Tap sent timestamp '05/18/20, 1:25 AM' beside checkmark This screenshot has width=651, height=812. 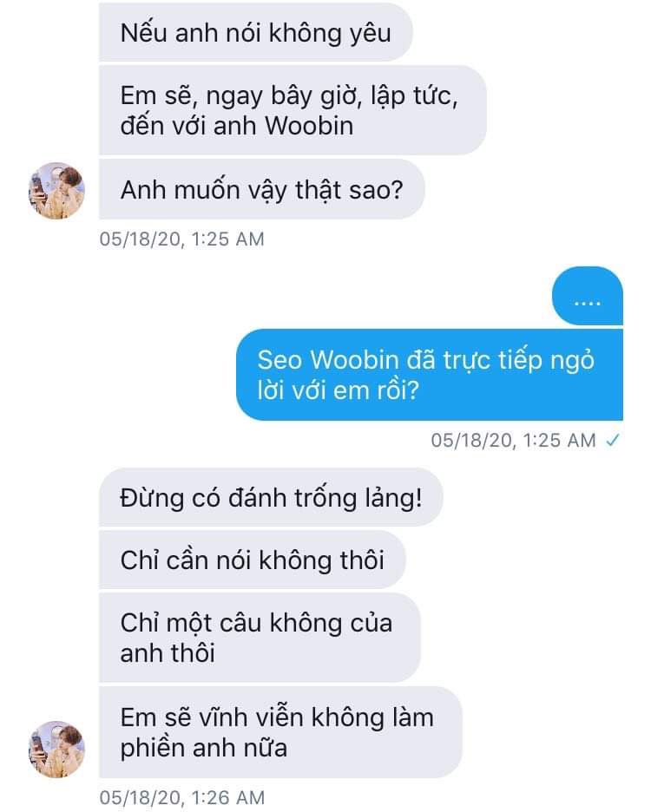point(513,440)
